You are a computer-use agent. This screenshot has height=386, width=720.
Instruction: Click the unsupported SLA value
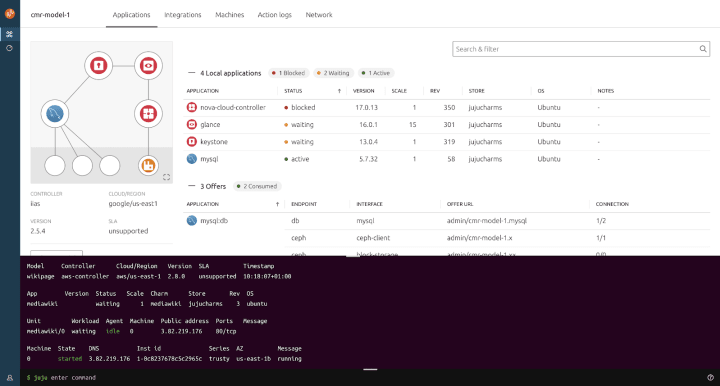tap(128, 231)
